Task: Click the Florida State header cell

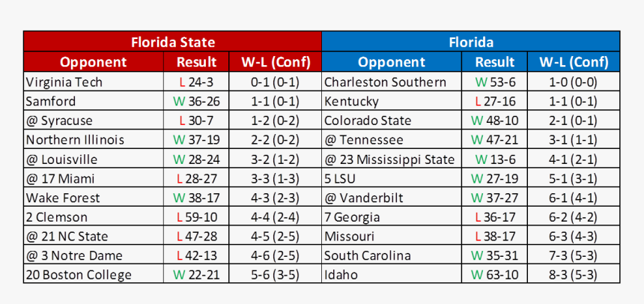Action: tap(172, 41)
